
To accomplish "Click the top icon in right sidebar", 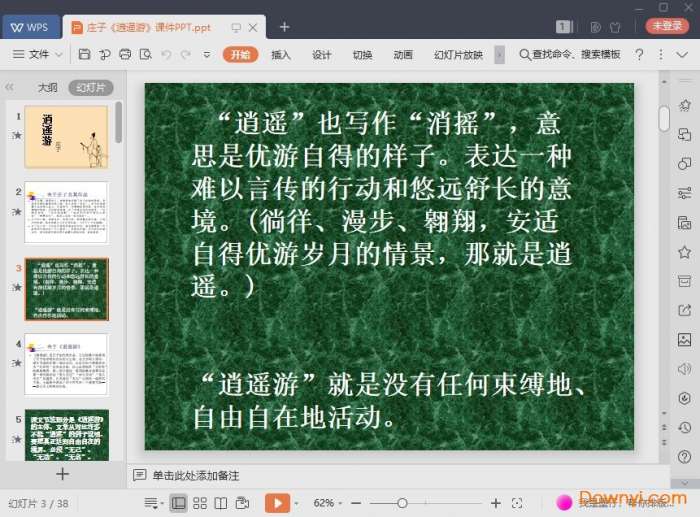I will tap(684, 105).
